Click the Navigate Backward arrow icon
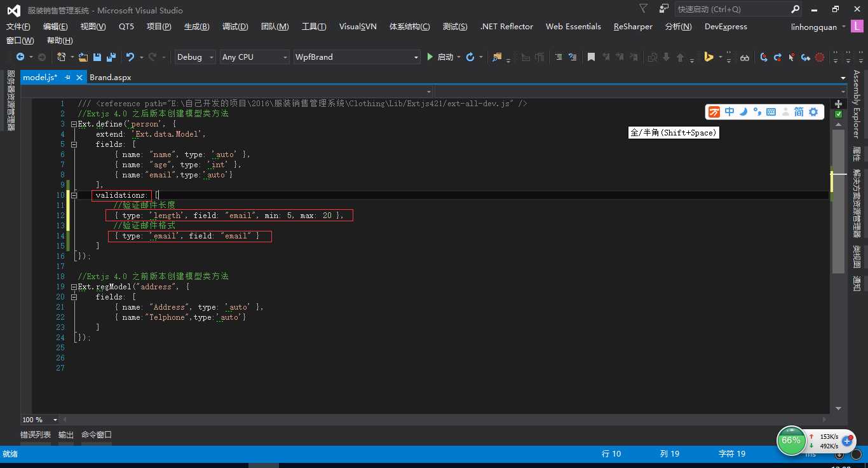This screenshot has width=868, height=468. (x=20, y=57)
